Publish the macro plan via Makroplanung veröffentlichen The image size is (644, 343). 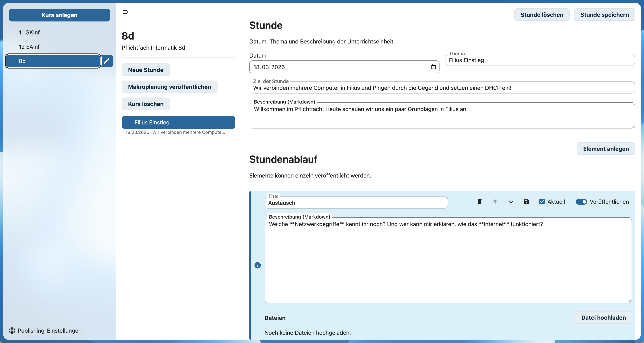pyautogui.click(x=169, y=87)
